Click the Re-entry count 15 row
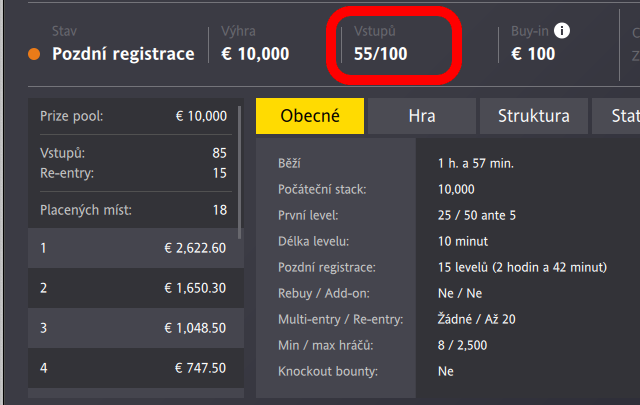The image size is (640, 405). (x=133, y=173)
